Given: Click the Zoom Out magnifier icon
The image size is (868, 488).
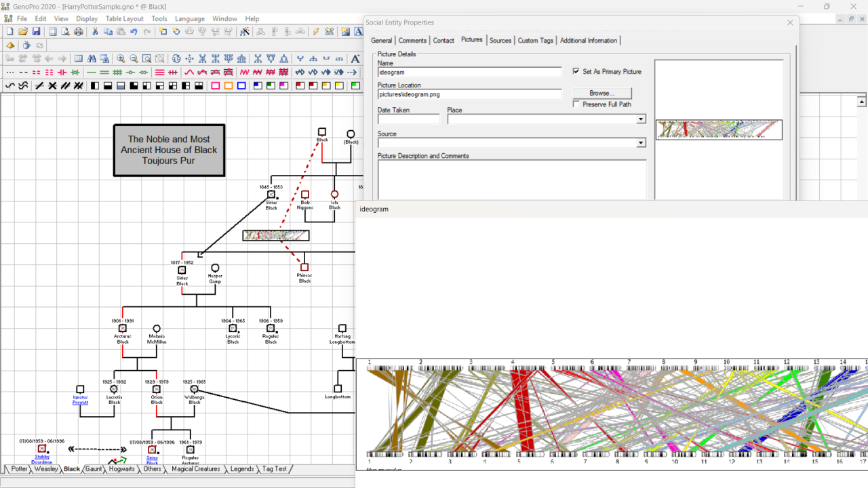Looking at the screenshot, I should coord(134,59).
